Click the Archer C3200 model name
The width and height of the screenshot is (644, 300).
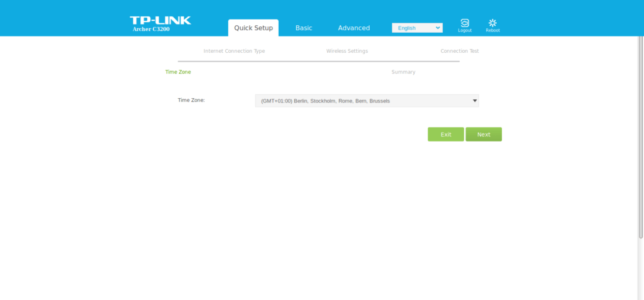[x=151, y=29]
